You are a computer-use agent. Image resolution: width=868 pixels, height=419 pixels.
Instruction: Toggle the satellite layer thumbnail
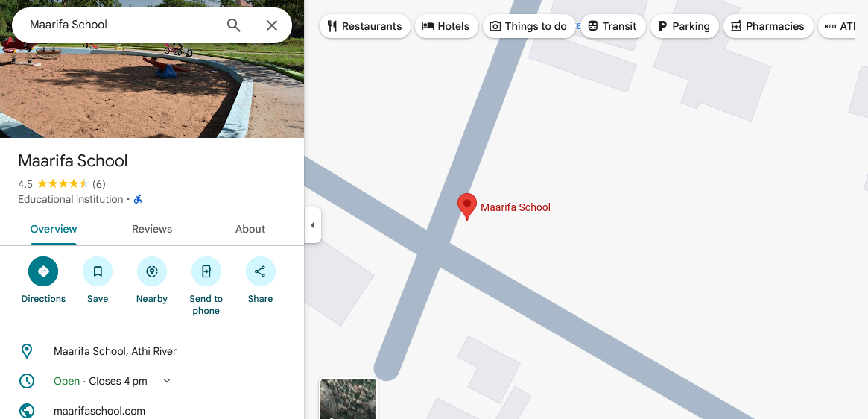tap(348, 399)
